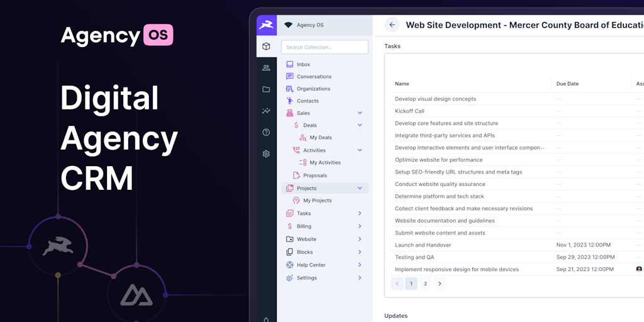Expand the Website group chevron
The image size is (644, 322).
click(x=360, y=239)
